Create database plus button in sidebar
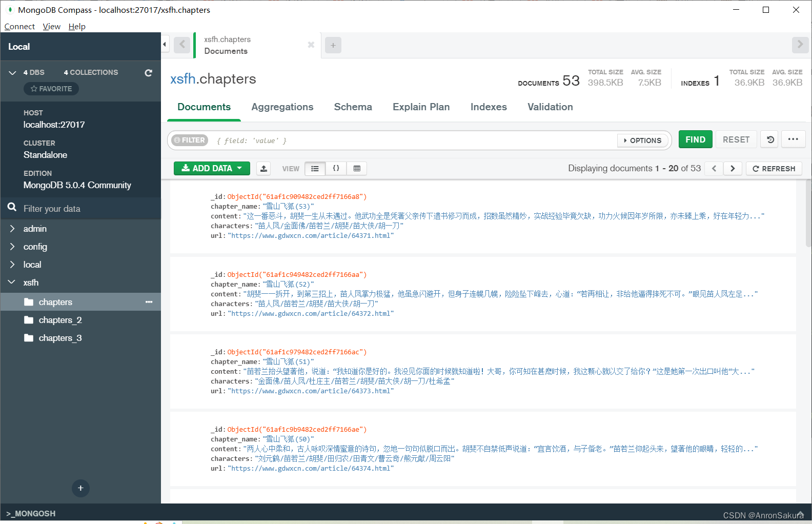The width and height of the screenshot is (812, 524). click(x=80, y=488)
